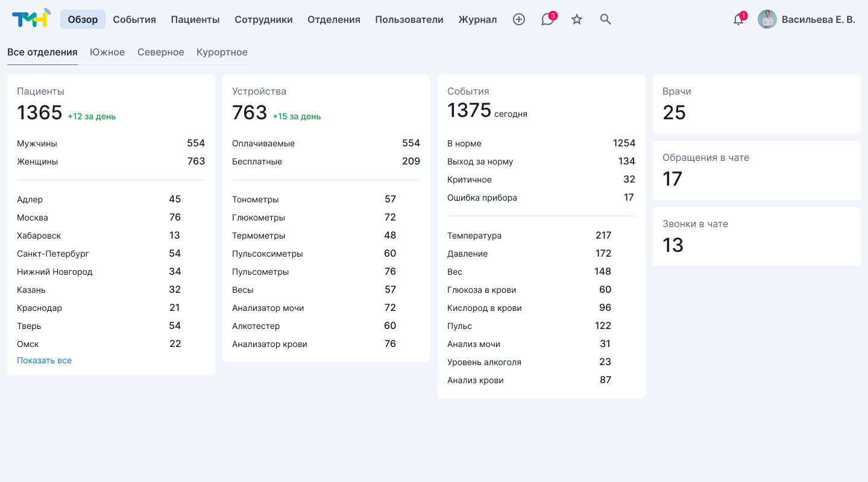Screen dimensions: 868x482
Task: Switch to the Курортное tab
Action: [222, 52]
